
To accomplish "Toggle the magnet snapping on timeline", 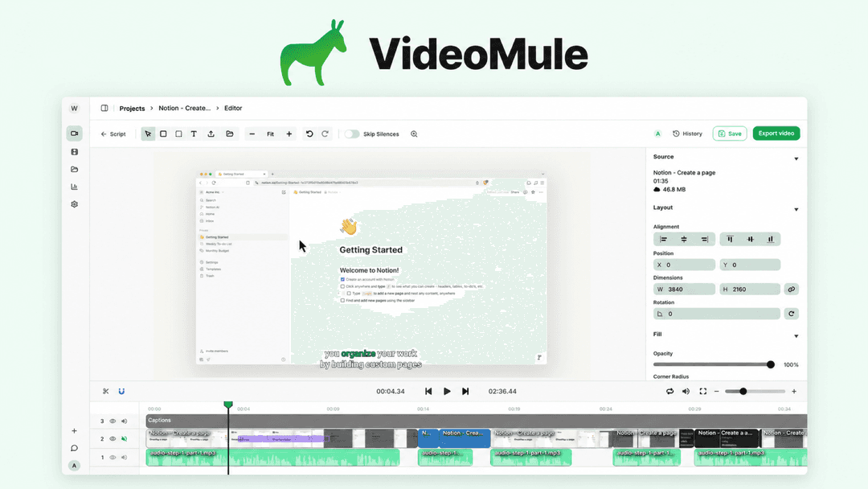I will (x=121, y=392).
